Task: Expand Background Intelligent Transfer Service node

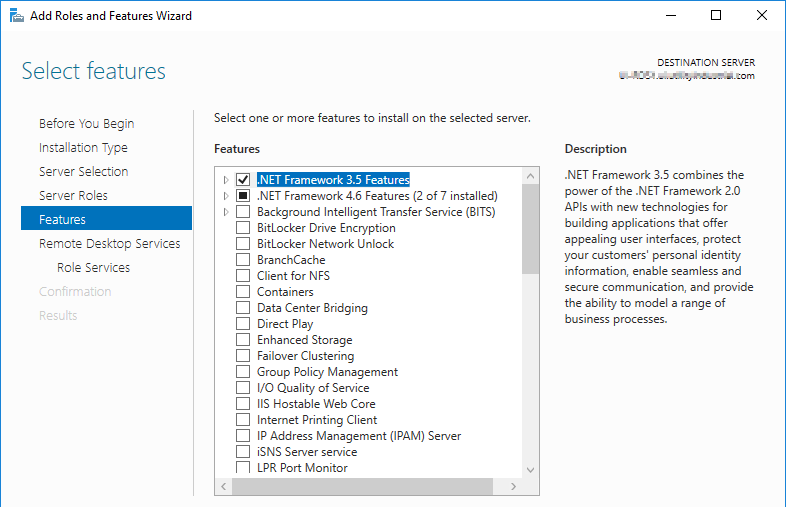Action: (226, 212)
